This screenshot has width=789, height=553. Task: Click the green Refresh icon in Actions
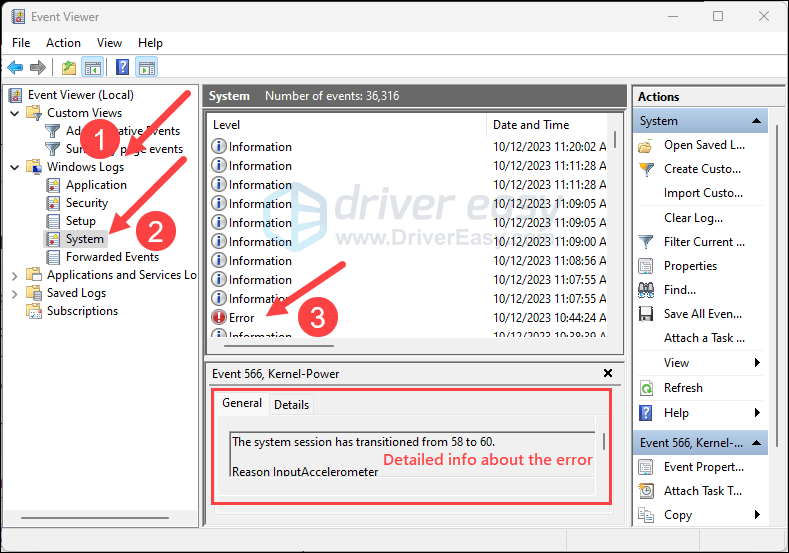[646, 388]
